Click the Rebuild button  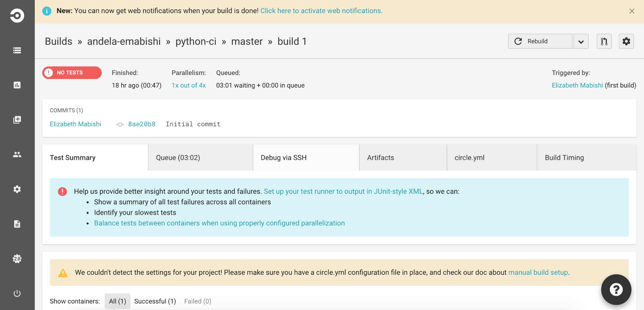coord(540,41)
